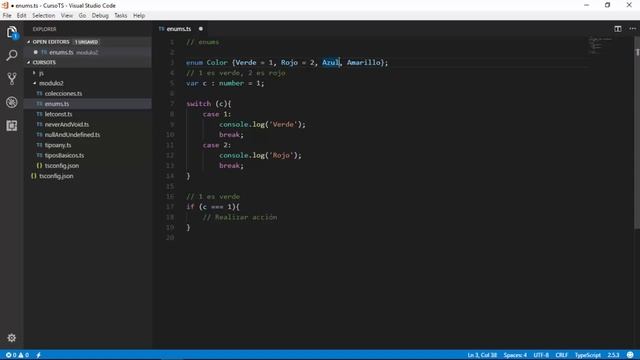Collapse the CURSOTS folder section

(x=44, y=62)
